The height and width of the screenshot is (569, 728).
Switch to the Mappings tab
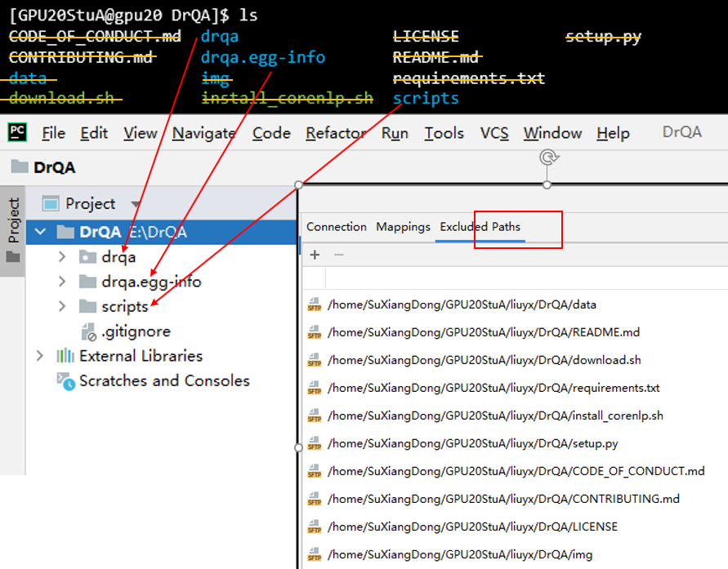tap(403, 227)
